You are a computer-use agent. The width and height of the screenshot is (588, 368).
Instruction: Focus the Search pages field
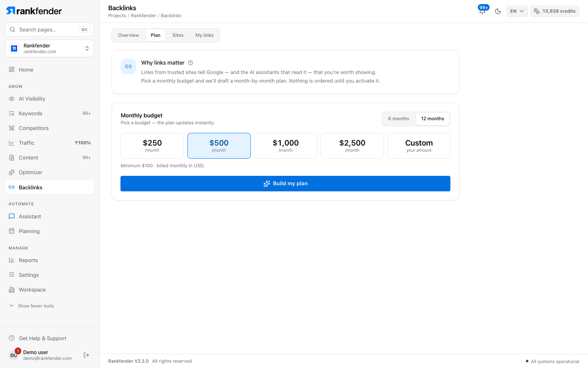click(x=49, y=29)
